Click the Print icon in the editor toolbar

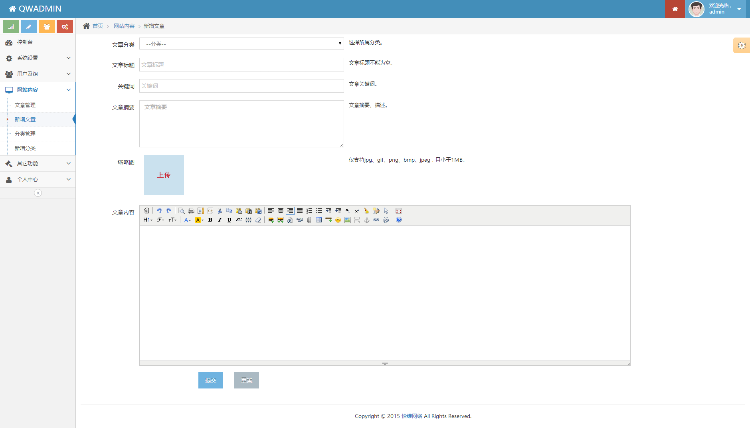coord(191,211)
